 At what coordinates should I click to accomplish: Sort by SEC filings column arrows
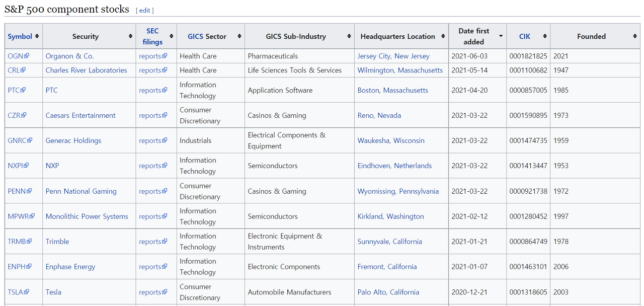172,36
